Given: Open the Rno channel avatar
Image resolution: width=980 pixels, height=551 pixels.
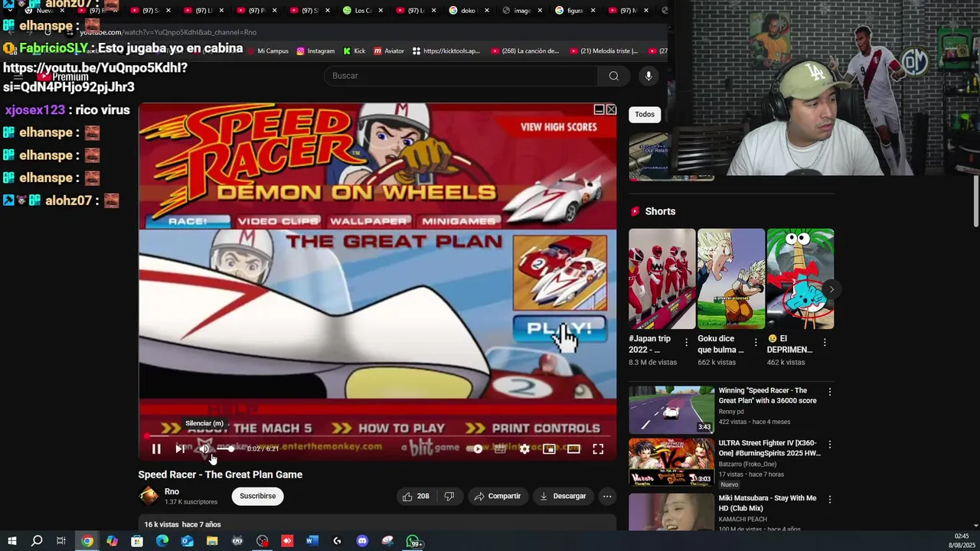Looking at the screenshot, I should [x=149, y=496].
